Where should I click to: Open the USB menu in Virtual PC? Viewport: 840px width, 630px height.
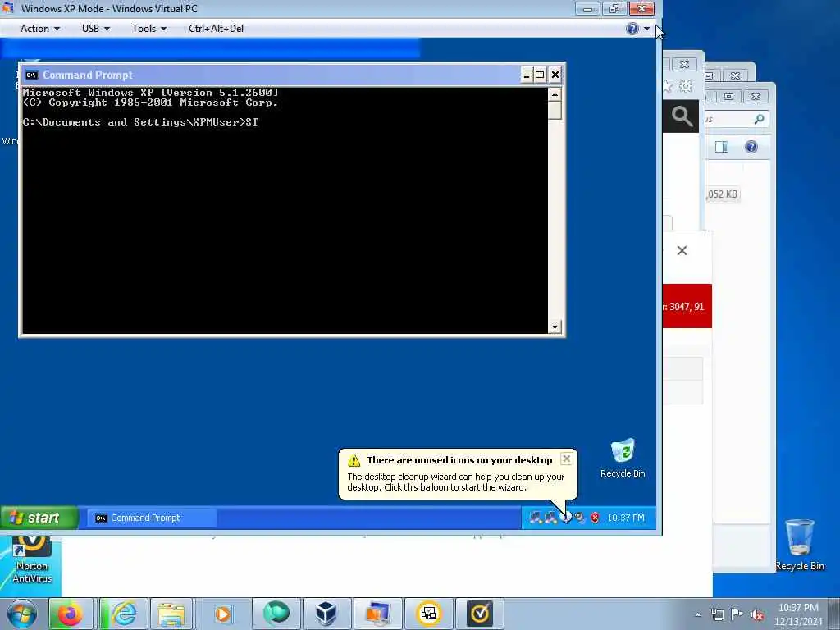95,29
